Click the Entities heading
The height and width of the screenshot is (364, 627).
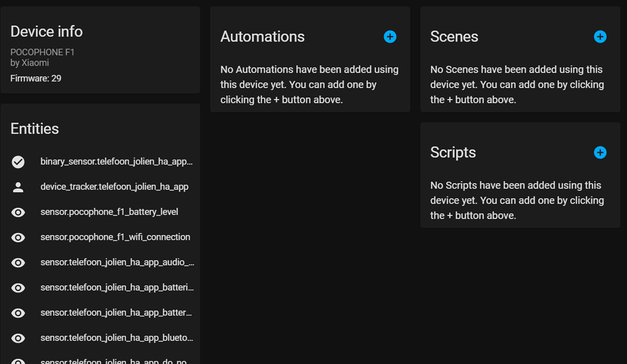click(34, 128)
